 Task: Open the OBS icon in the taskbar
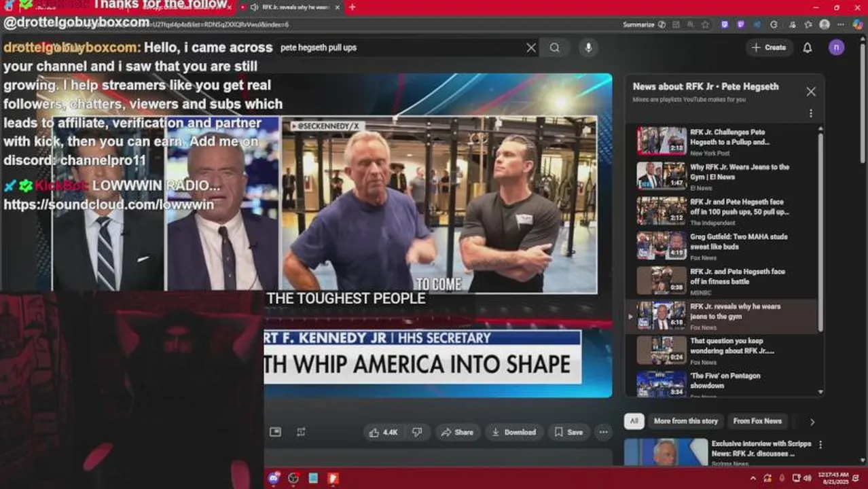coord(293,478)
